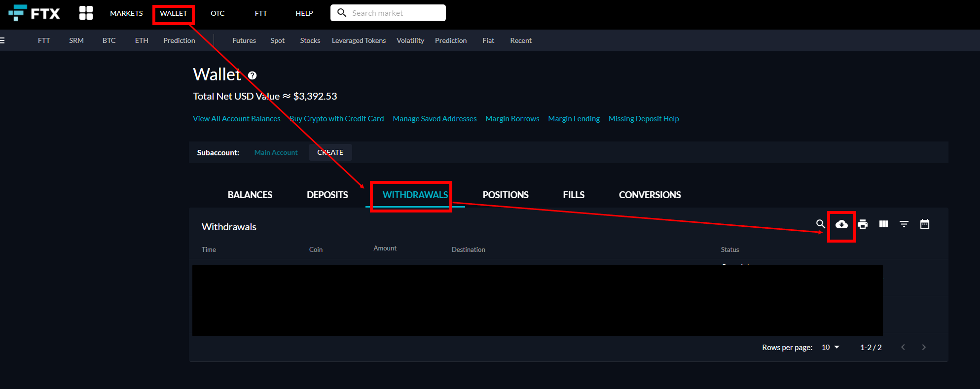Open the view columns icon
This screenshot has width=980, height=389.
tap(883, 224)
